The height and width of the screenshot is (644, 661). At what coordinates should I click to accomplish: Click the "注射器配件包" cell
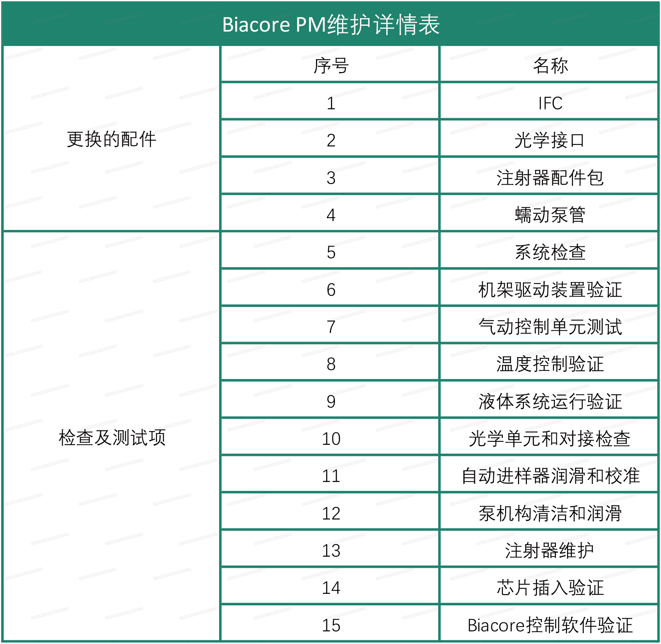[x=549, y=175]
